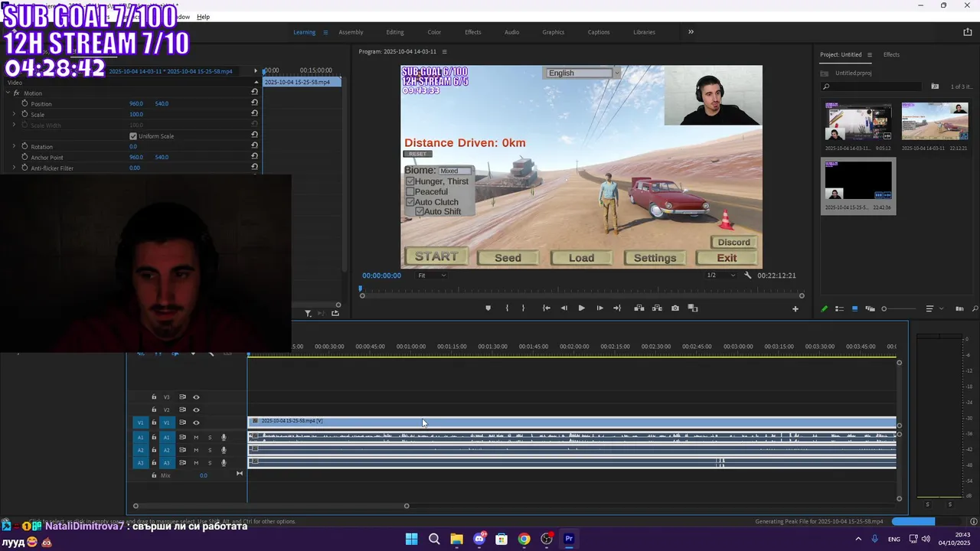Viewport: 980px width, 551px height.
Task: Adjust the Project panel thumbnail zoom slider
Action: [x=900, y=309]
